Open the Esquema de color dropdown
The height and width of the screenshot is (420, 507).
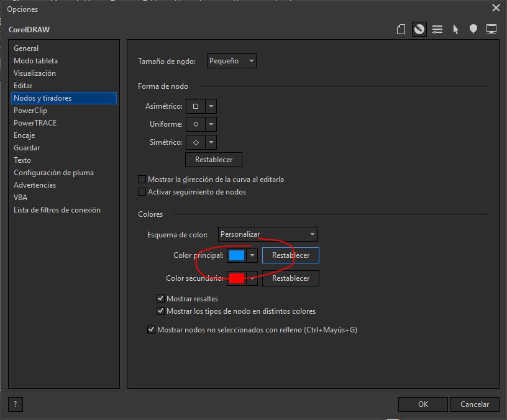267,234
